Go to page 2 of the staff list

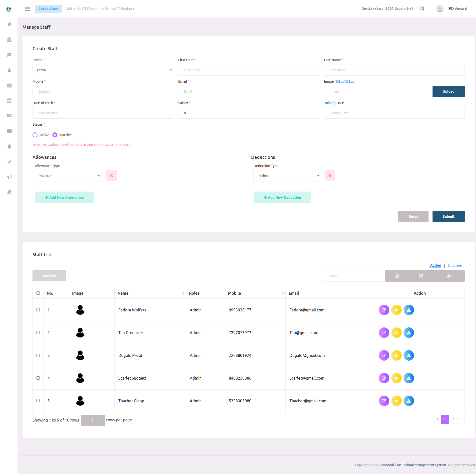(x=453, y=419)
